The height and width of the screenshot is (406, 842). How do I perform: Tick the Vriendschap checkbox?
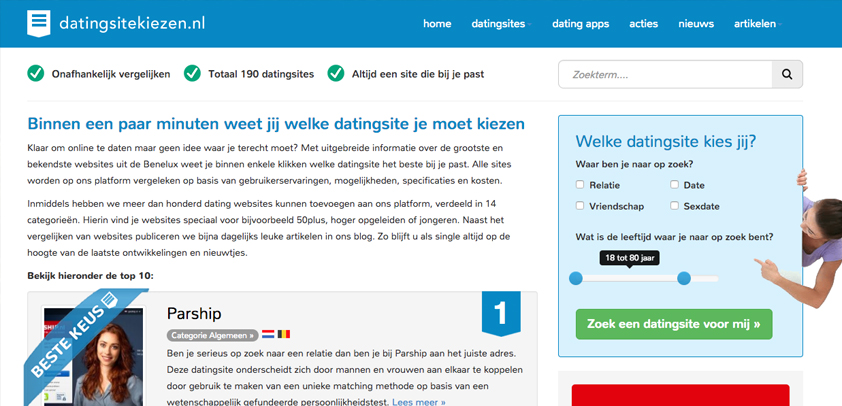pos(580,206)
